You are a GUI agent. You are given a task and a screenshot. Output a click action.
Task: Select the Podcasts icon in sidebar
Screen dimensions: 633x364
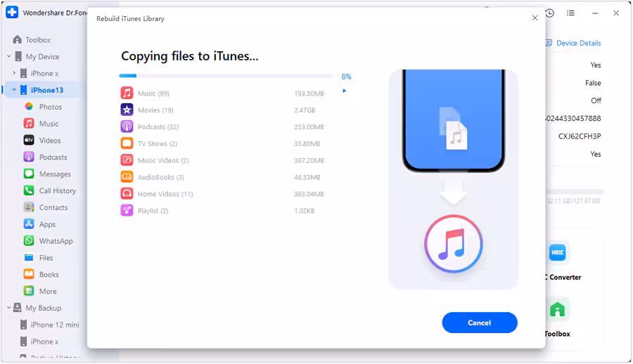click(29, 157)
